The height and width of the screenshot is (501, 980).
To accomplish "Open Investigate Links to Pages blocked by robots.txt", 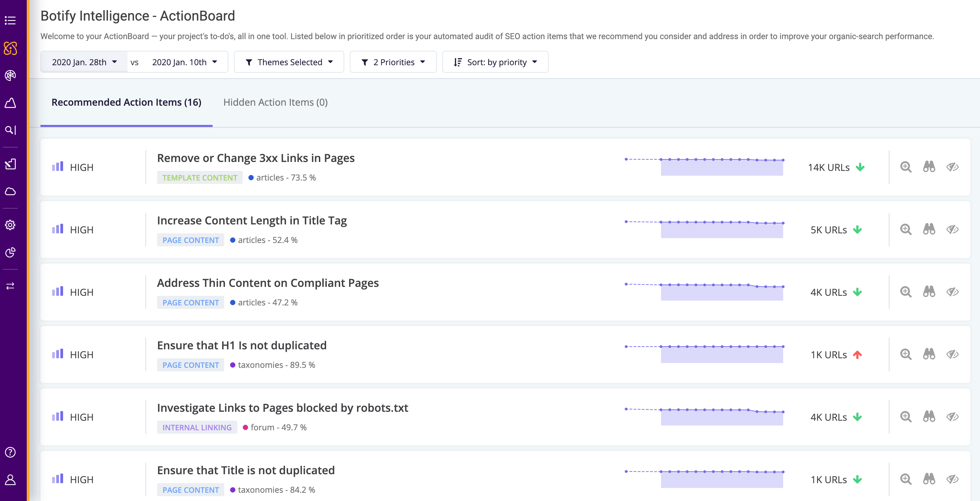I will click(x=283, y=408).
